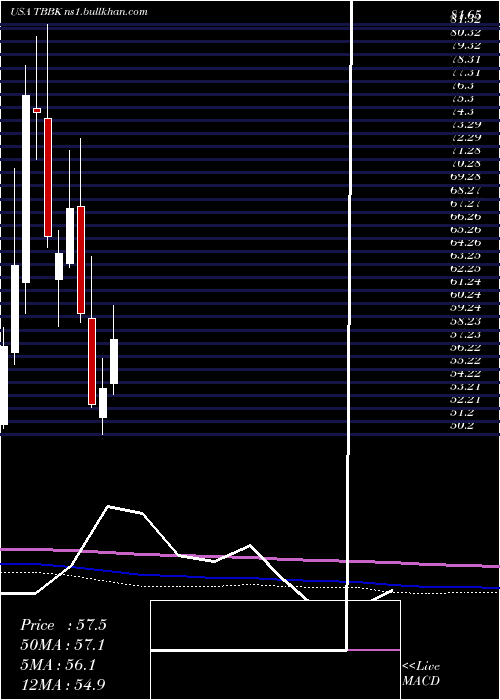This screenshot has width=500, height=700.
Task: Select the 56.22 price axis label
Action: pos(466,347)
